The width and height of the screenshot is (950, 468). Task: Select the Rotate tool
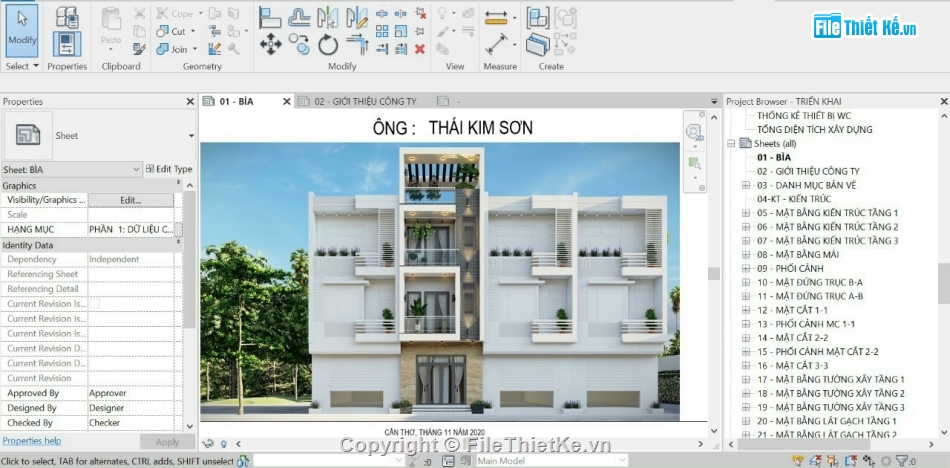tap(328, 44)
